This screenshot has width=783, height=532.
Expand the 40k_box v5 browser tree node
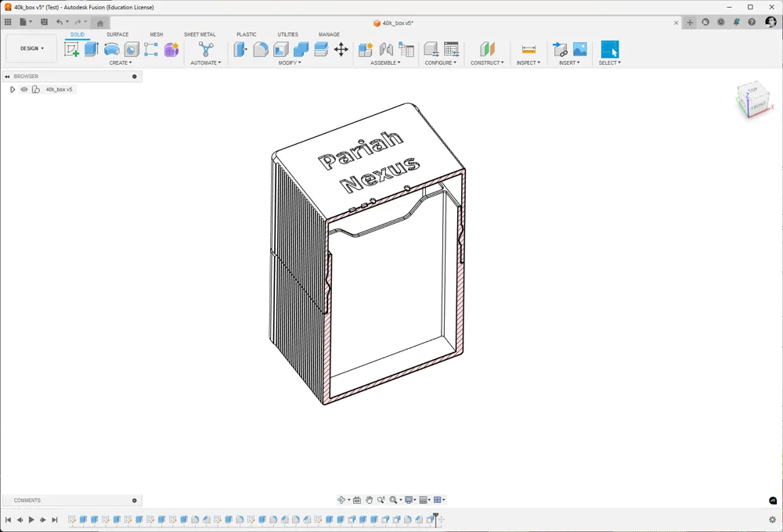pyautogui.click(x=13, y=89)
